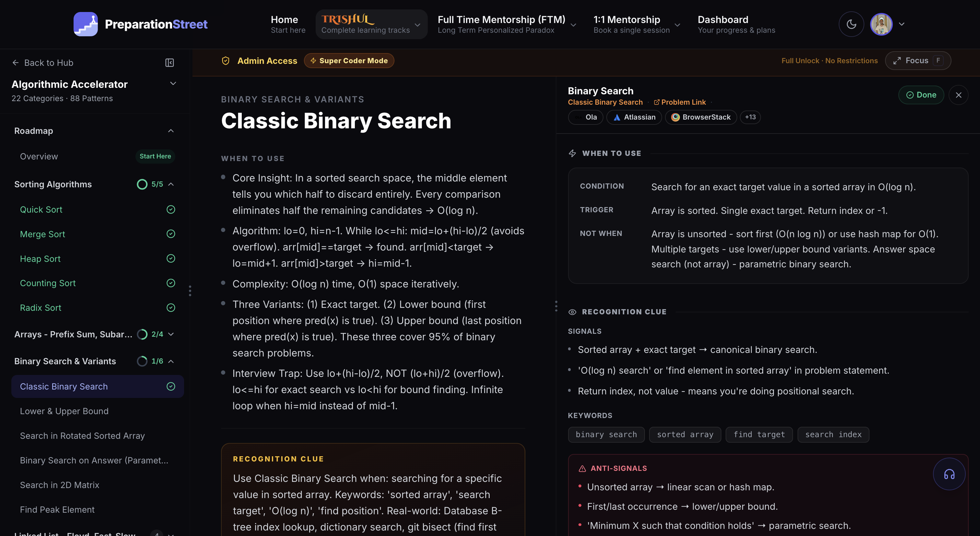980x536 pixels.
Task: Click the Start Here badge
Action: point(155,156)
